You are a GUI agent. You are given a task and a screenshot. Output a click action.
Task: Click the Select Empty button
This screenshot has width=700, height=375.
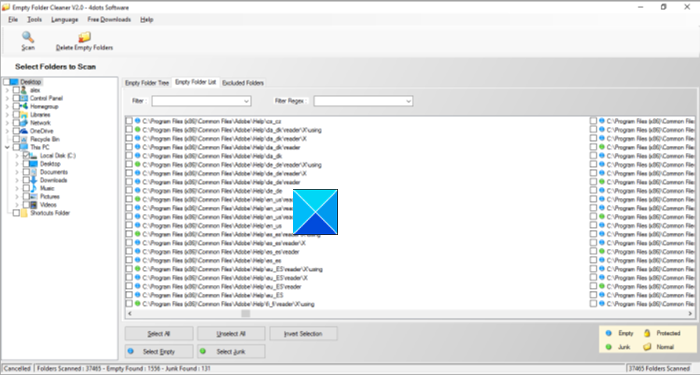point(159,351)
